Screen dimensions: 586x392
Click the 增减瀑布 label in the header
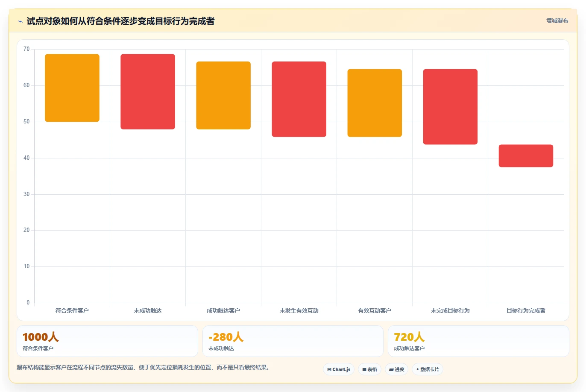click(557, 20)
